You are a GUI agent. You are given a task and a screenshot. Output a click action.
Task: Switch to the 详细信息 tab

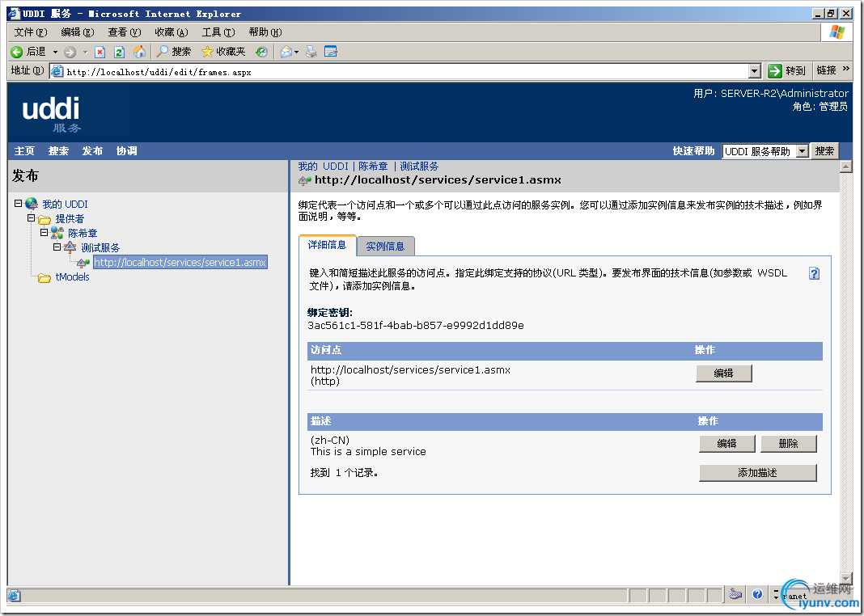[x=328, y=245]
